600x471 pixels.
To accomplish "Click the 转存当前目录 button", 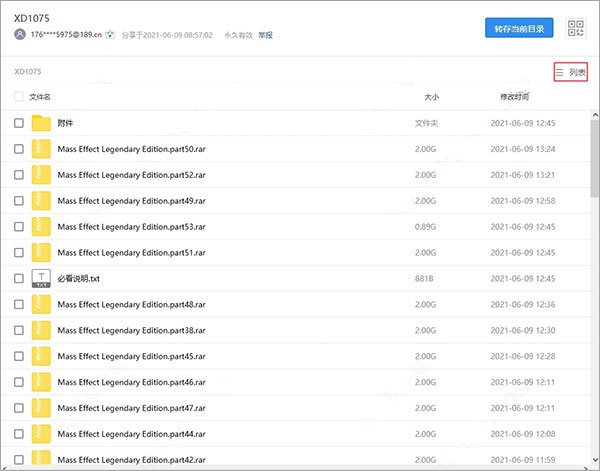I will [x=519, y=29].
